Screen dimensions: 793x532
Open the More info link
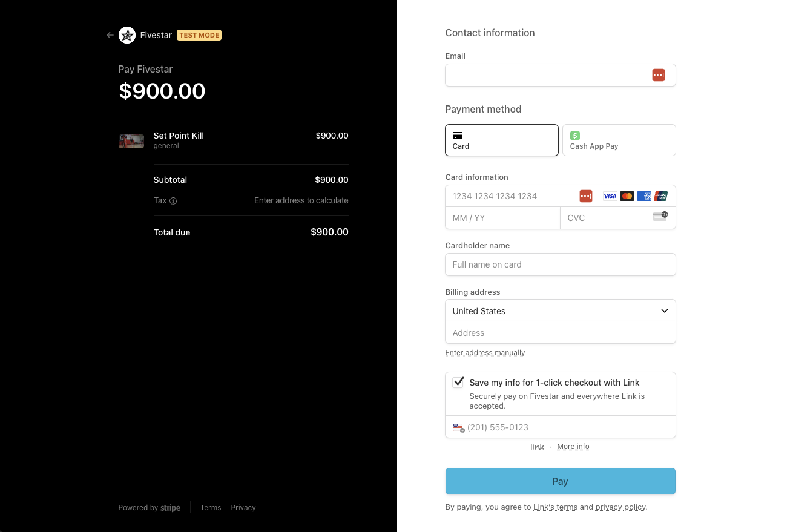click(x=573, y=447)
